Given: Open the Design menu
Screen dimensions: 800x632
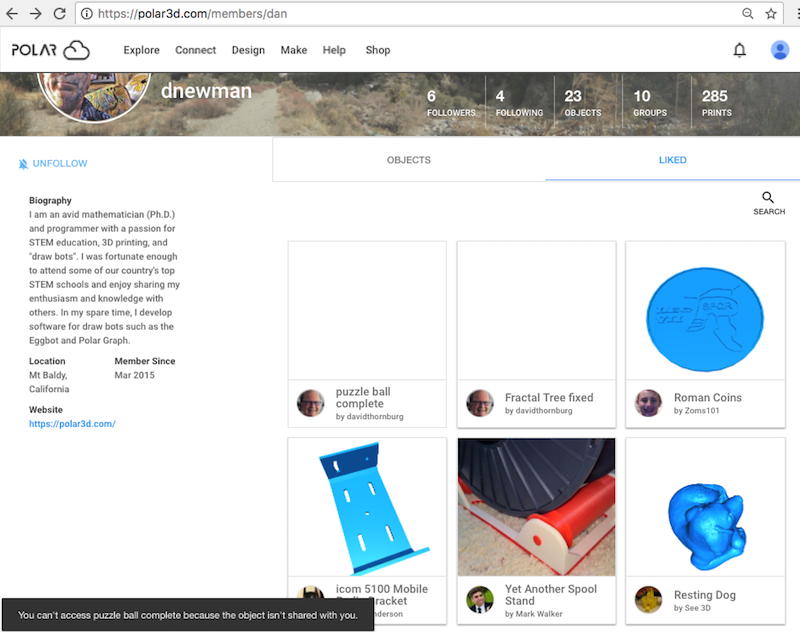Looking at the screenshot, I should click(248, 50).
